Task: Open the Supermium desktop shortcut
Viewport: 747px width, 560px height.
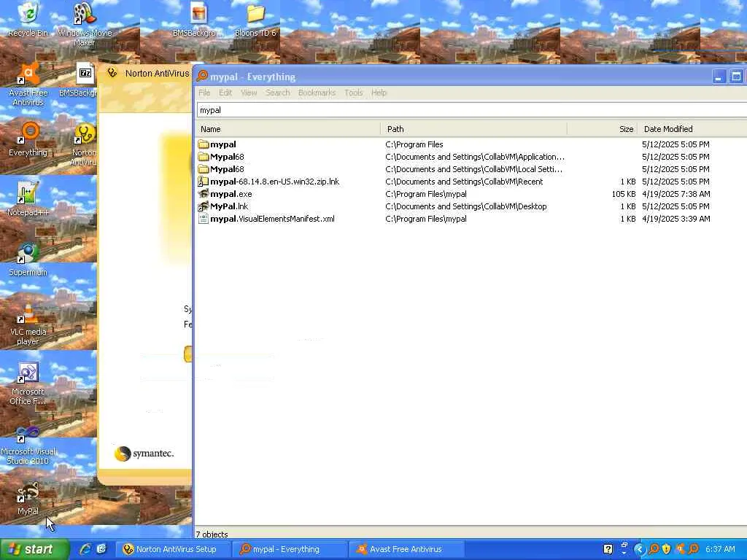Action: 28,260
